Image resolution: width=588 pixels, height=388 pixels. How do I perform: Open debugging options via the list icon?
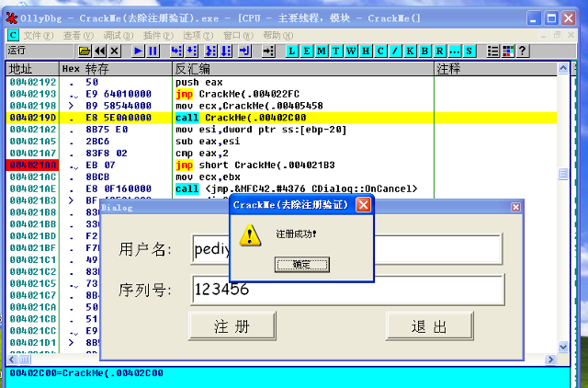[492, 51]
